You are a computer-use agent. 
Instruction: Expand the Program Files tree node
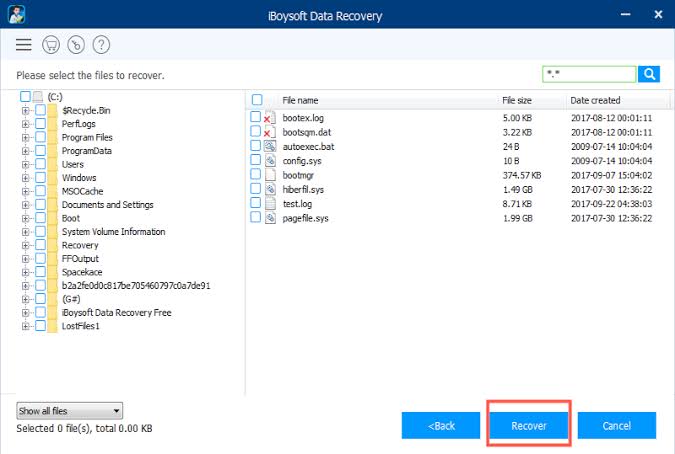tap(25, 138)
